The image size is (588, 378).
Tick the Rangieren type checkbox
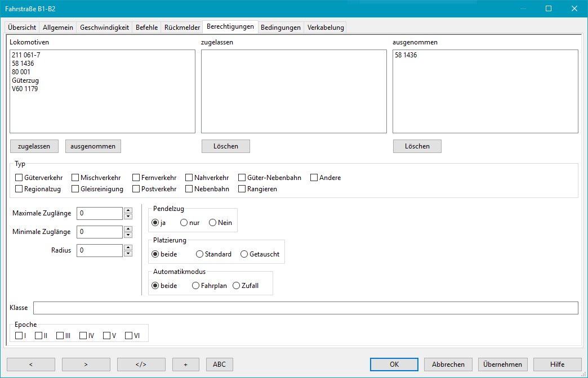(x=242, y=189)
